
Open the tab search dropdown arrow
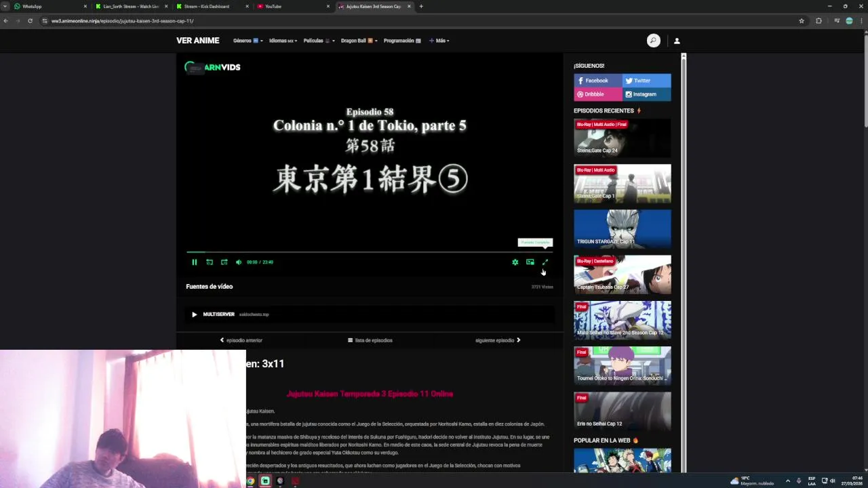point(5,6)
